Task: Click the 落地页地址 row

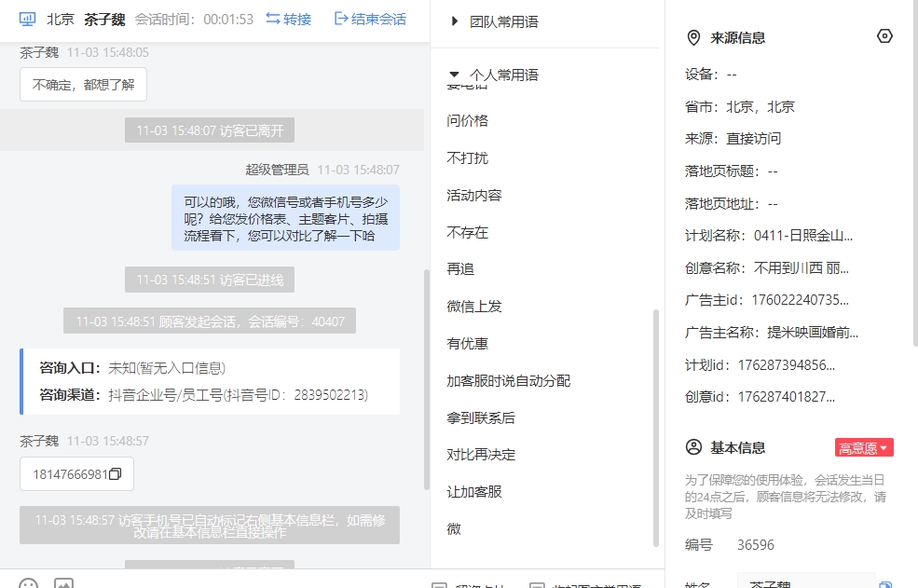Action: point(732,204)
